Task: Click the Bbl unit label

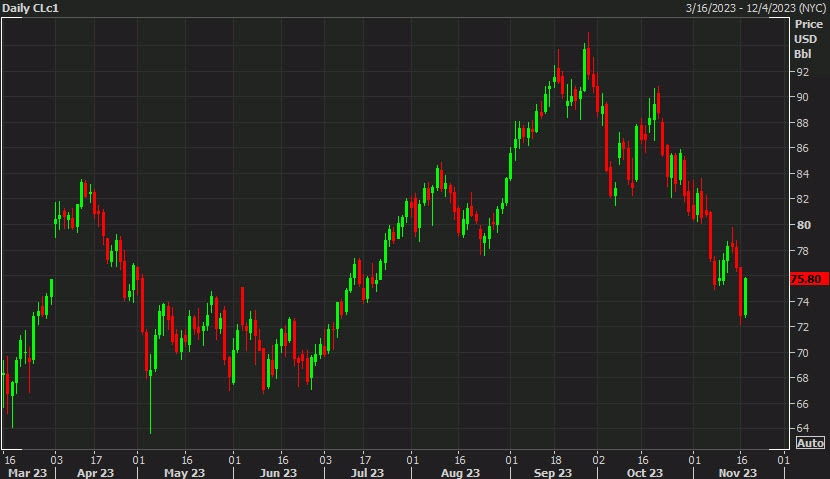Action: point(802,54)
